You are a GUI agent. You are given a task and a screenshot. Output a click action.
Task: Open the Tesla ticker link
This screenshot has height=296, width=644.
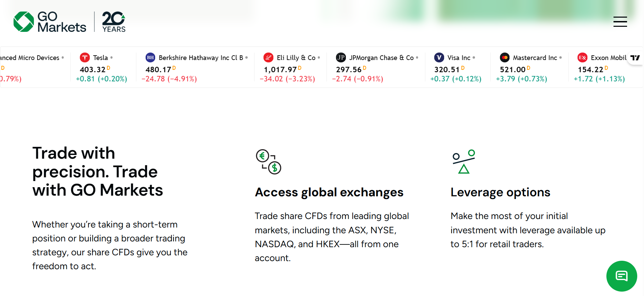(x=101, y=58)
